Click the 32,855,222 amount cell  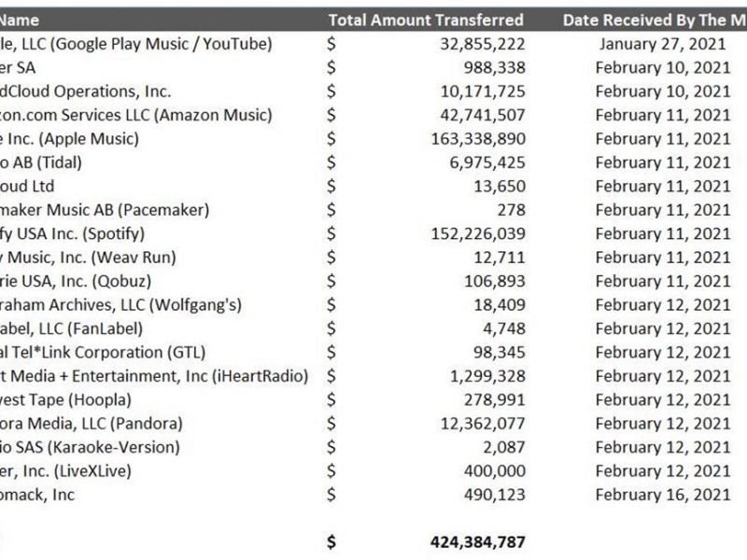coord(482,44)
